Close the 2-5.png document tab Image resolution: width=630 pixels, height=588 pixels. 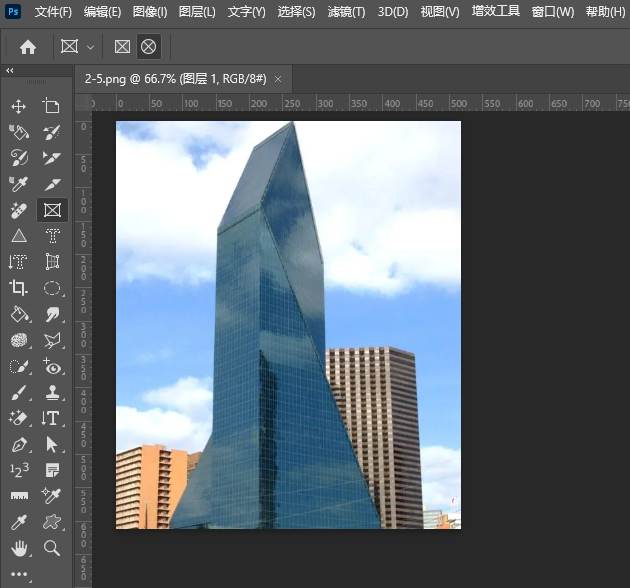[278, 79]
